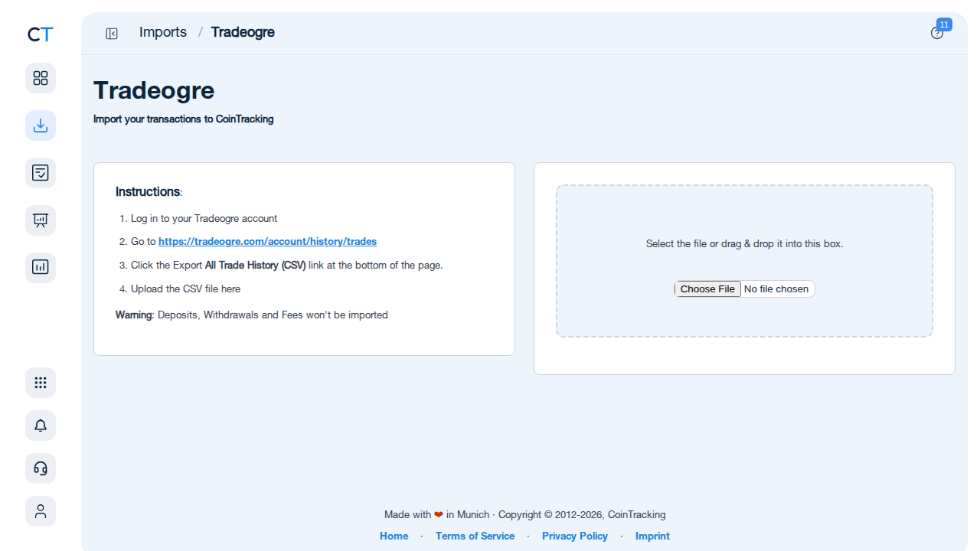Open the bar chart reports icon
This screenshot has height=551, width=980.
click(x=41, y=268)
